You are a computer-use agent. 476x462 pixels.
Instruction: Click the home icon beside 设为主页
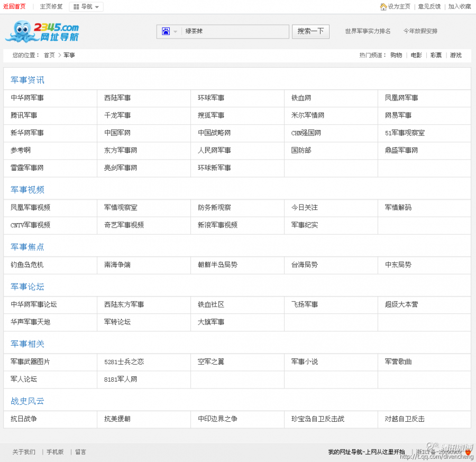pyautogui.click(x=383, y=6)
